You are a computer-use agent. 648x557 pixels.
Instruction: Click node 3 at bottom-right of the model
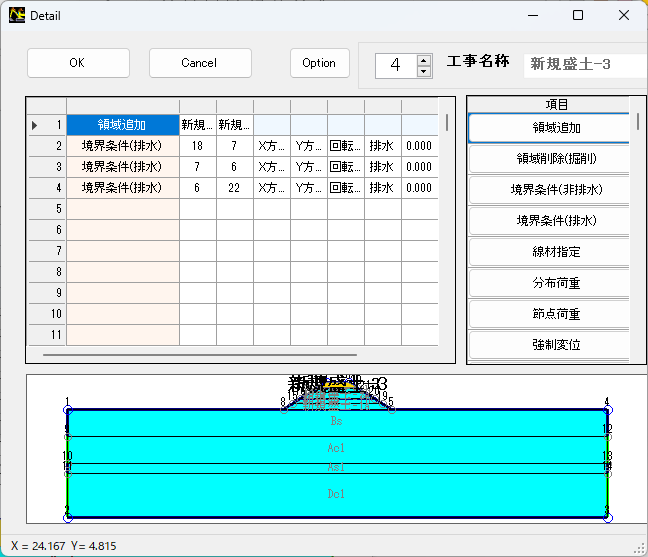[x=608, y=517]
